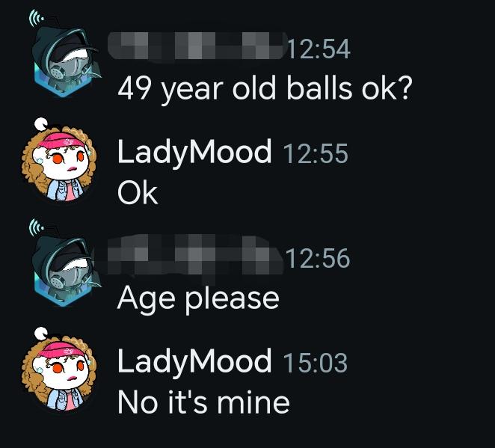Open blurred username at 12:56
Image resolution: width=495 pixels, height=448 pixels.
click(189, 254)
